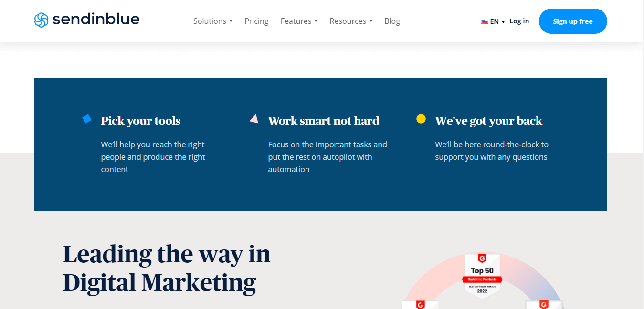This screenshot has height=309, width=644.
Task: Click the Pick your tools heading
Action: coord(140,121)
